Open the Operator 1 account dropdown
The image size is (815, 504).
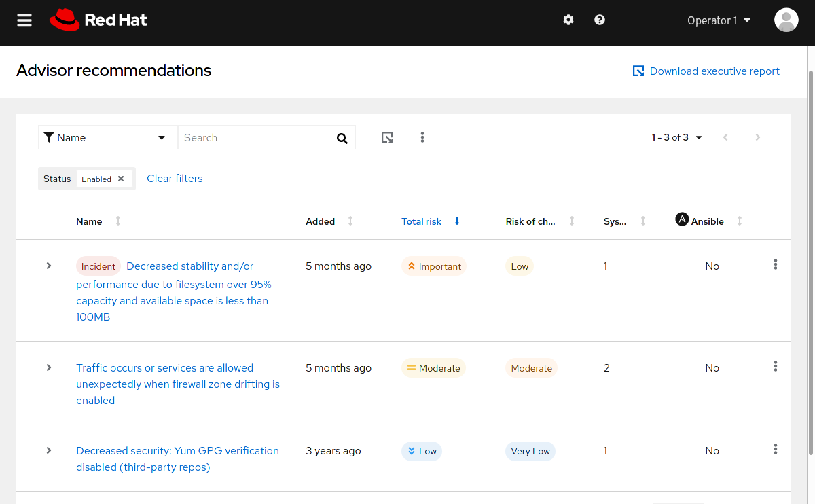(719, 20)
